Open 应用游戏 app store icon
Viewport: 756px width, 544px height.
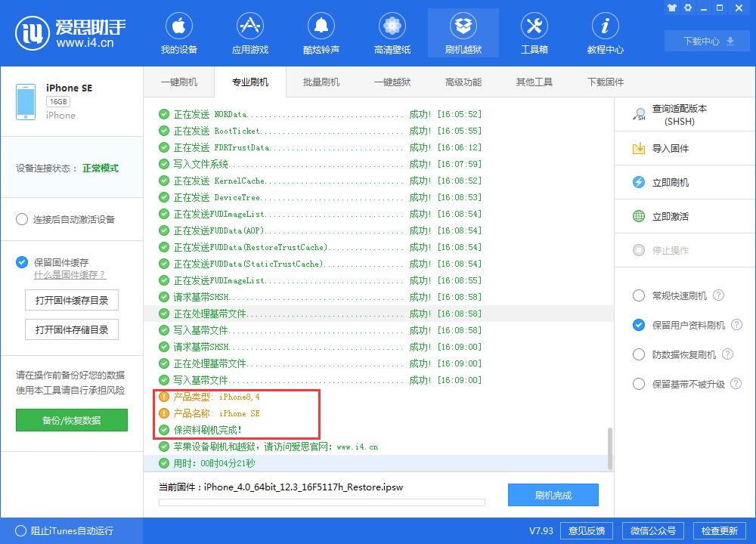pos(249,26)
